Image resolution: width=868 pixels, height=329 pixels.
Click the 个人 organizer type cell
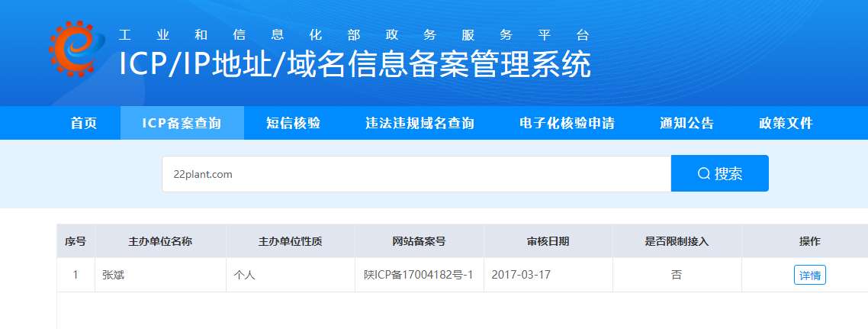pyautogui.click(x=245, y=275)
